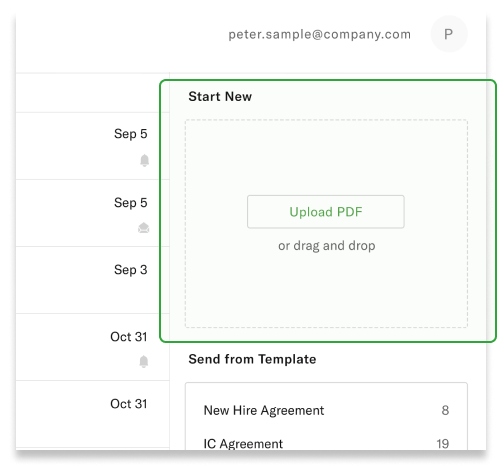502x470 pixels.
Task: Click the Sep 3 date label
Action: 131,270
